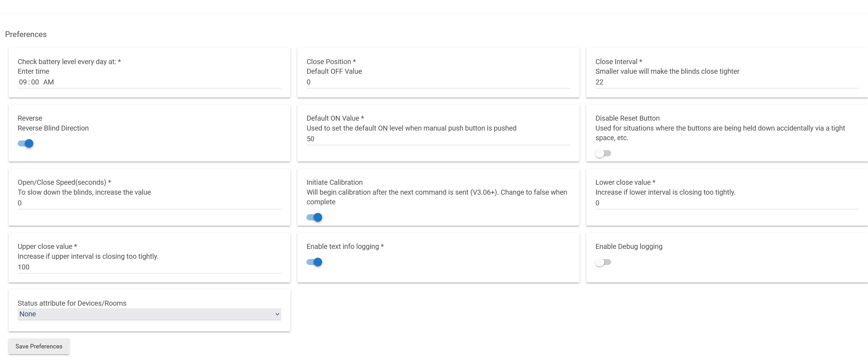The height and width of the screenshot is (363, 868).
Task: Click AM in the battery check time
Action: (48, 82)
